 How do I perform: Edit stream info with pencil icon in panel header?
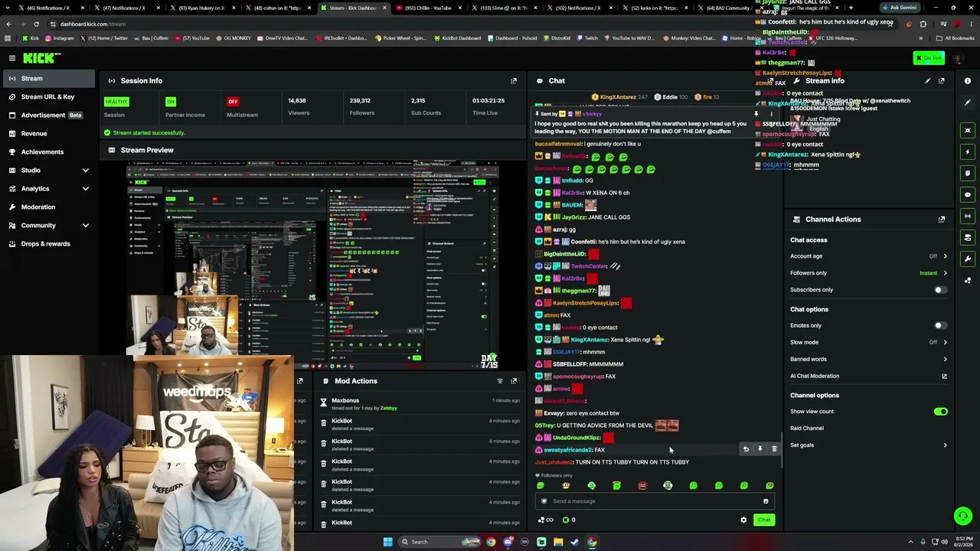coord(927,80)
